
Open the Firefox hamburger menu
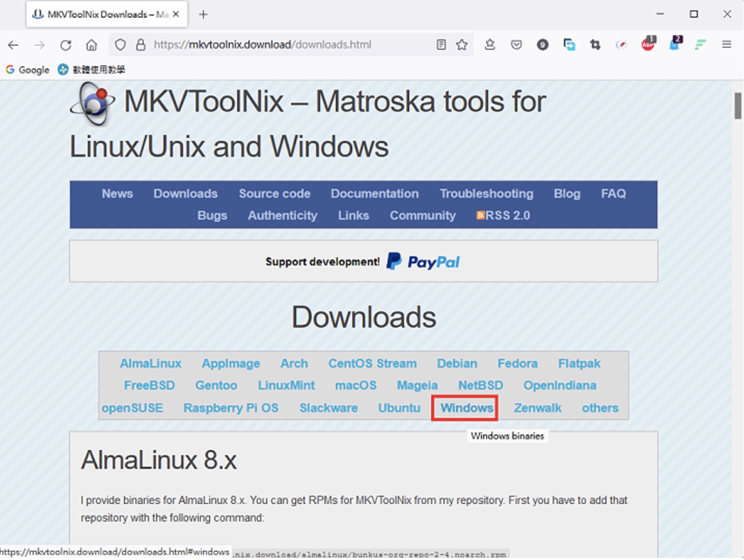tap(726, 45)
